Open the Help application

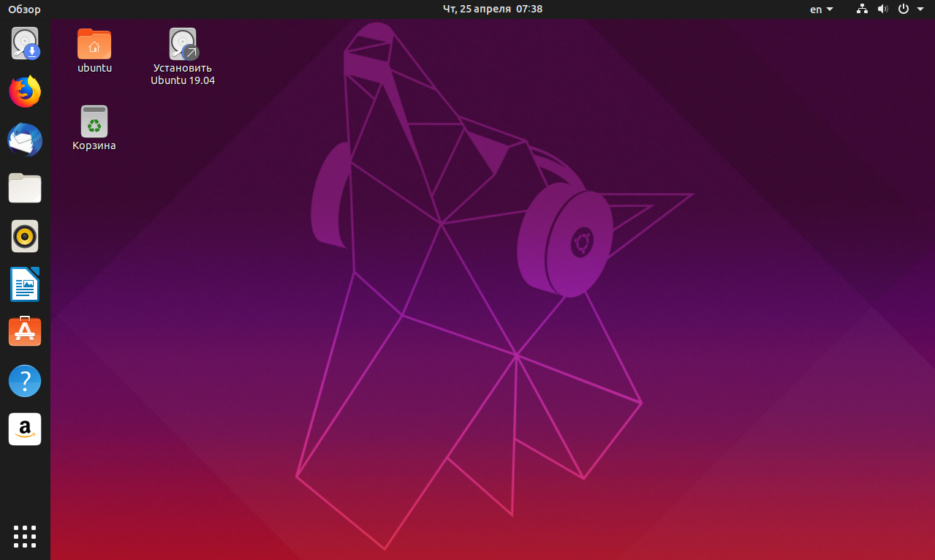[x=25, y=381]
